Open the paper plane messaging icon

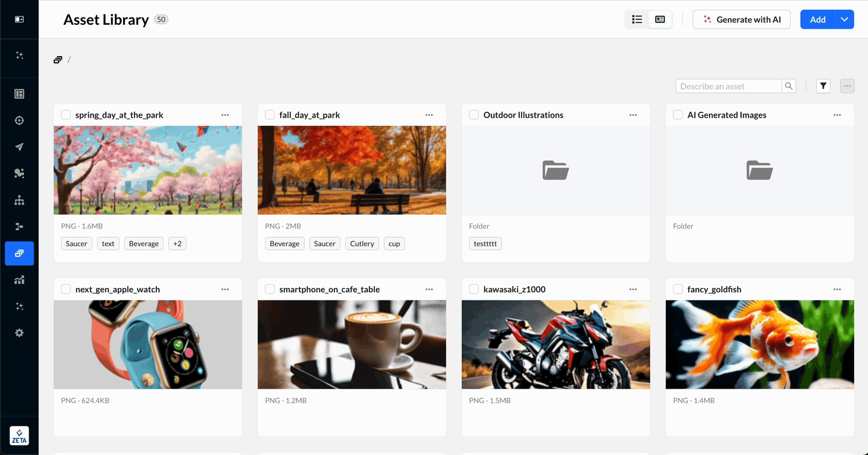click(19, 147)
